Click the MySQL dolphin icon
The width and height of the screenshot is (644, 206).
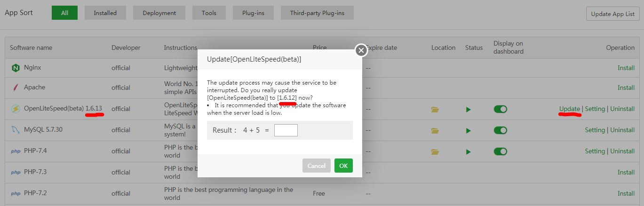pos(16,130)
